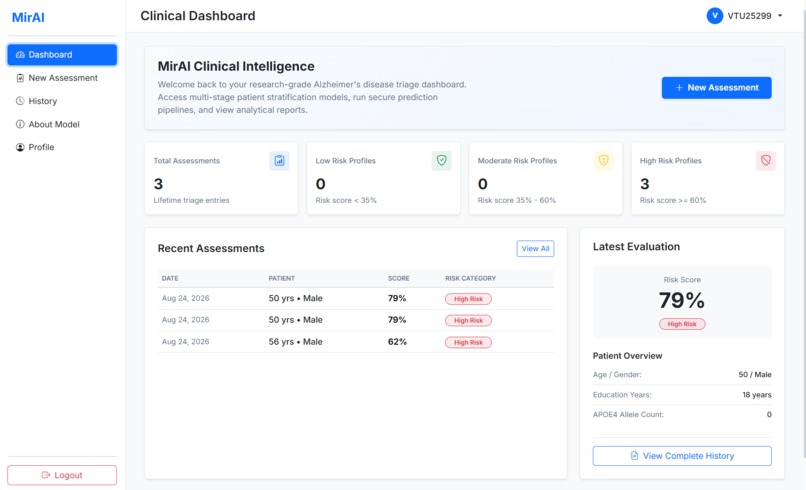806x490 pixels.
Task: Click the History clock icon
Action: pos(20,101)
